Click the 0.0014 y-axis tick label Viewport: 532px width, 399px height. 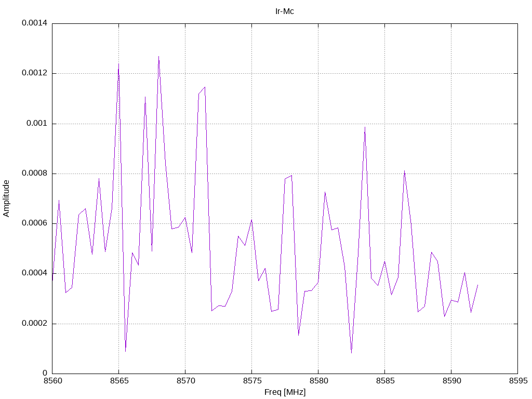(x=34, y=23)
